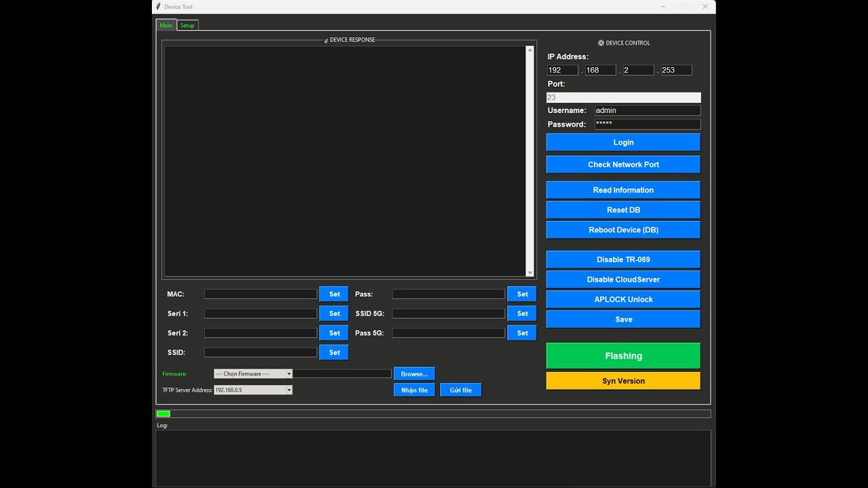This screenshot has width=868, height=488.
Task: Click inside the Log text area
Action: click(x=433, y=457)
